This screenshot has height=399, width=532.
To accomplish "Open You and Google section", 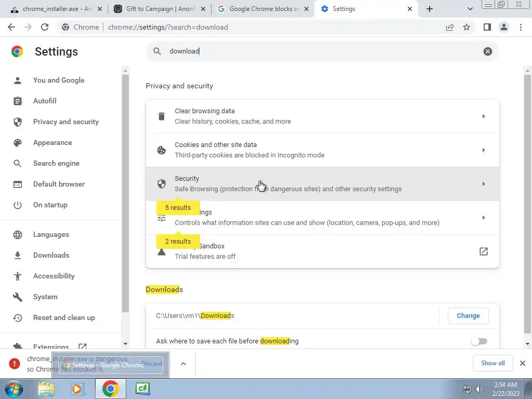I will [x=59, y=81].
